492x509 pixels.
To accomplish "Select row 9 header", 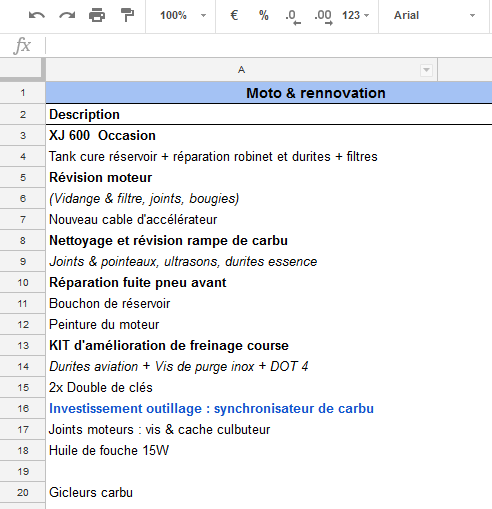I will [22, 261].
